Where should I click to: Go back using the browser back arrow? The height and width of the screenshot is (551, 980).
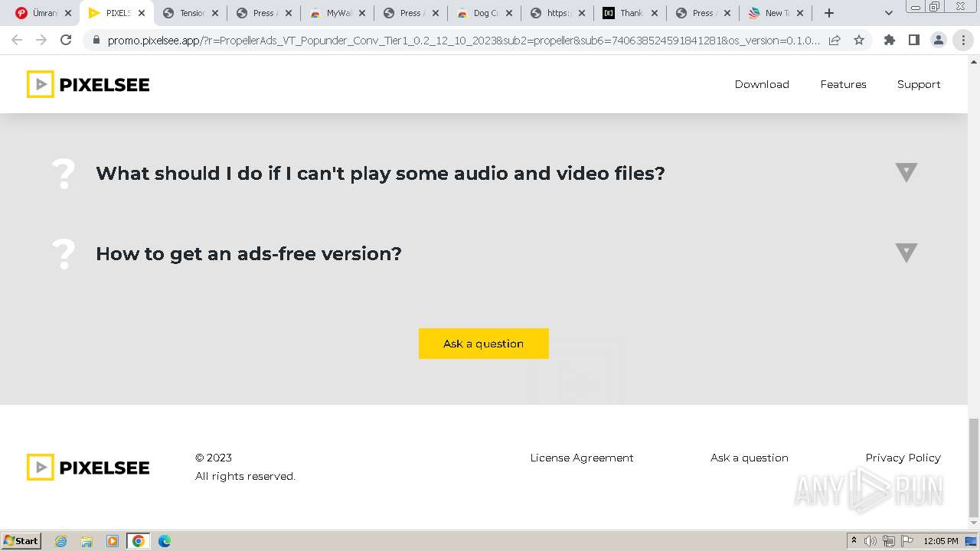click(x=17, y=40)
